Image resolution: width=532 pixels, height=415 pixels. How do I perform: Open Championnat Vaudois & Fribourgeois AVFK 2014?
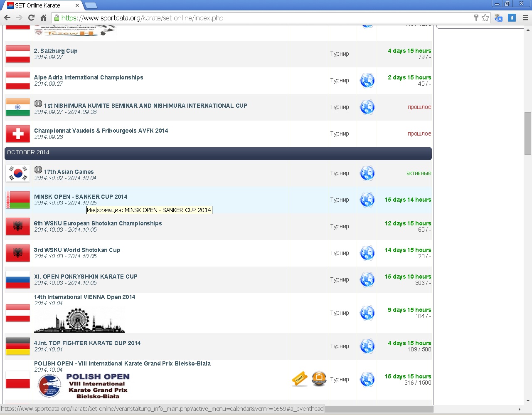click(101, 131)
